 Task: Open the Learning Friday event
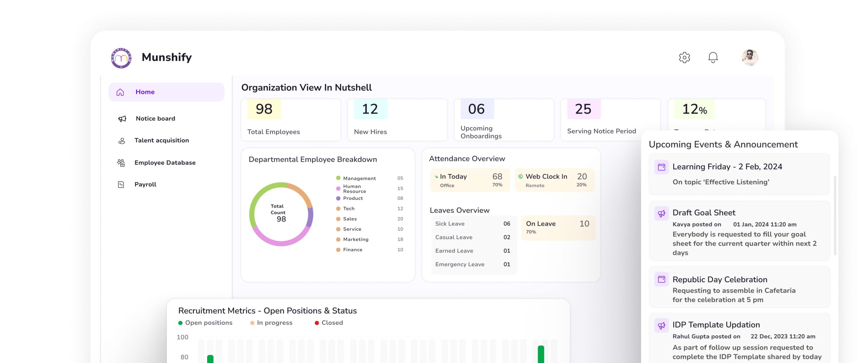coord(739,174)
